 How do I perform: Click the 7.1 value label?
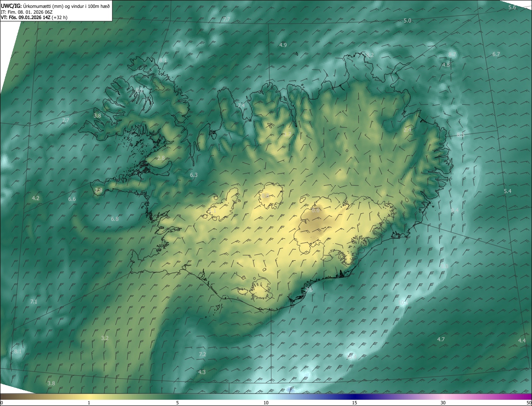click(34, 302)
